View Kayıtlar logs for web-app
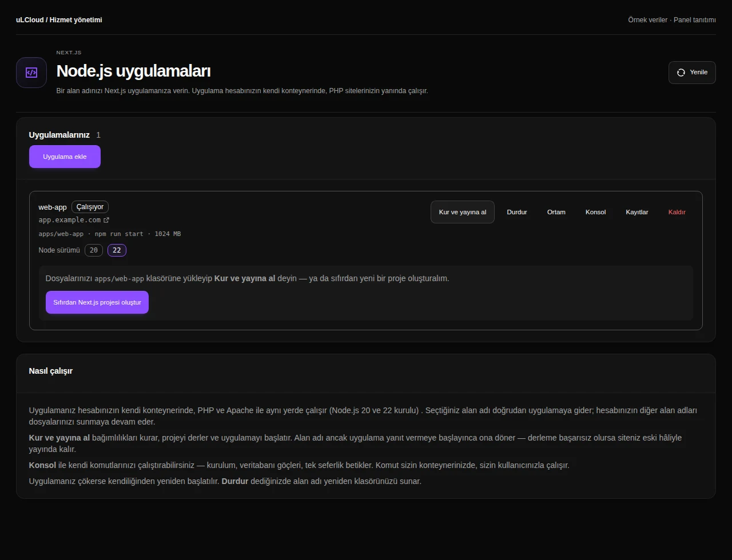Image resolution: width=732 pixels, height=560 pixels. 637,212
